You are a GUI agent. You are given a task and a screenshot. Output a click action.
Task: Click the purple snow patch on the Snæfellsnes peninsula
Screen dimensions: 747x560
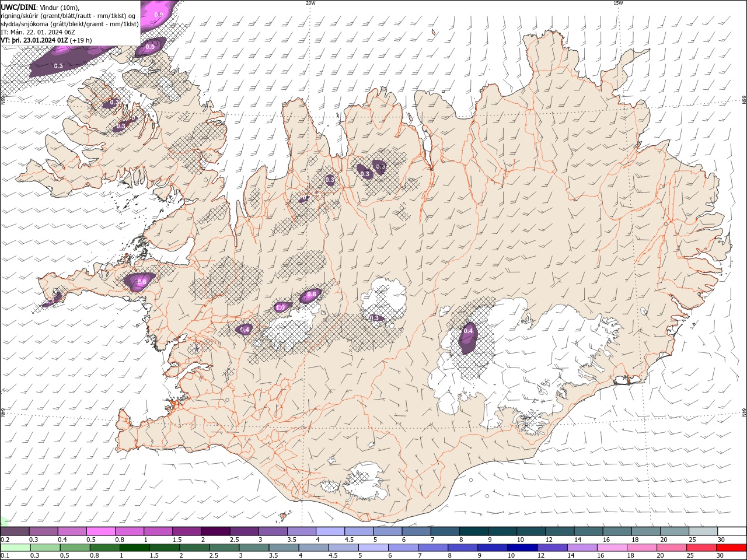[139, 282]
